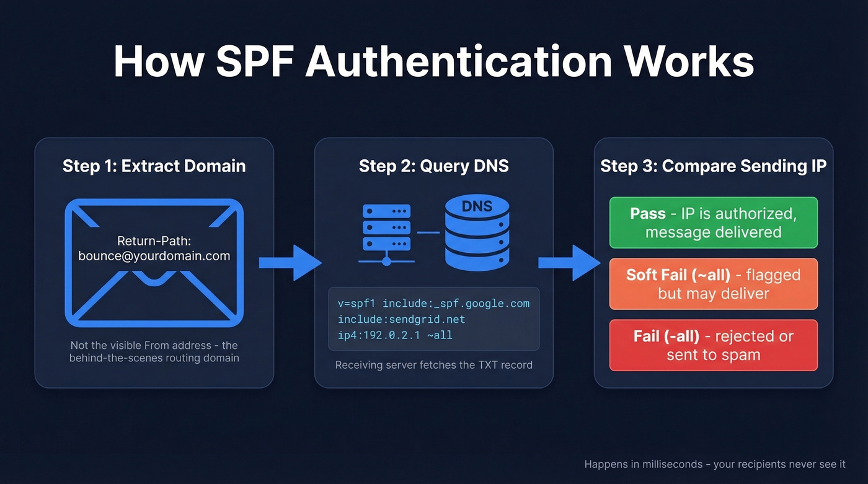Click the green Pass status badge
Viewport: 868px width, 484px height.
click(713, 222)
